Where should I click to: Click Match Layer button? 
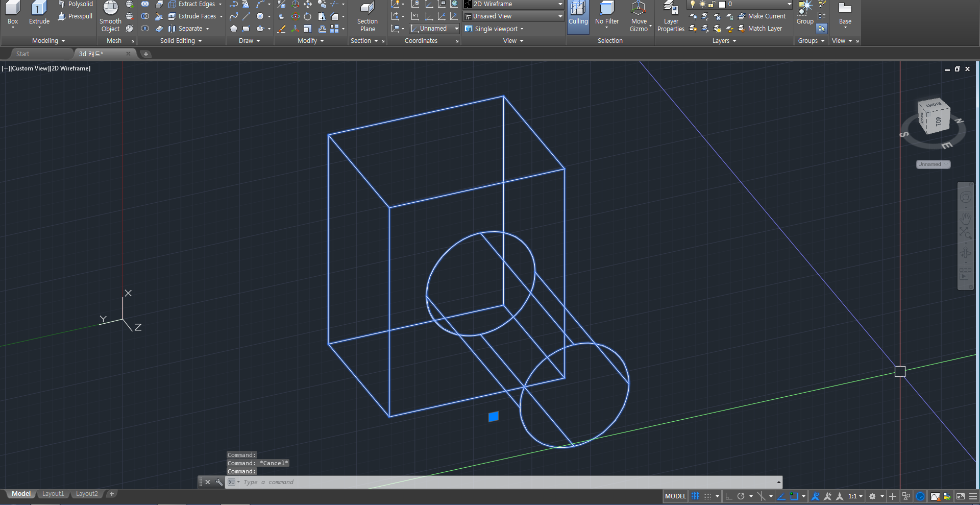tap(760, 29)
